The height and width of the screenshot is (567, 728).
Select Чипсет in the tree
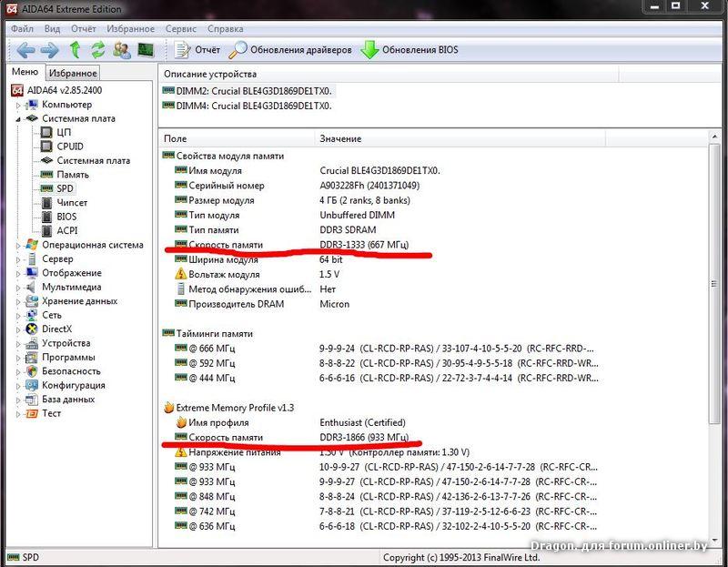pyautogui.click(x=72, y=203)
